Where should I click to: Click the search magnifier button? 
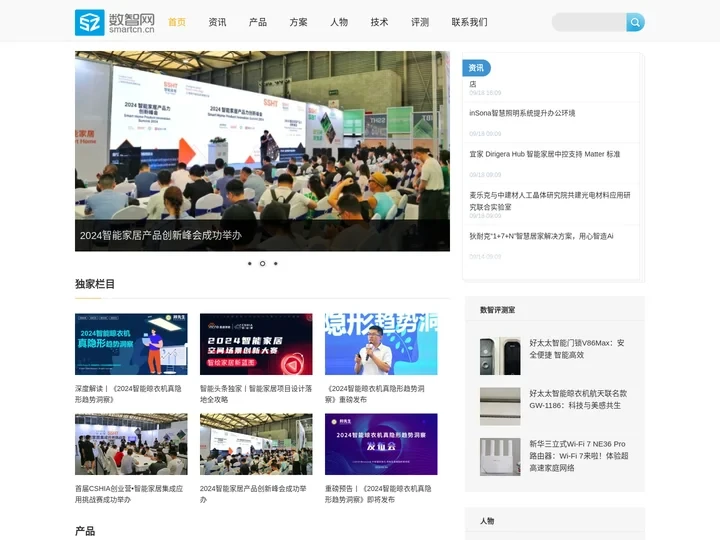[x=635, y=22]
